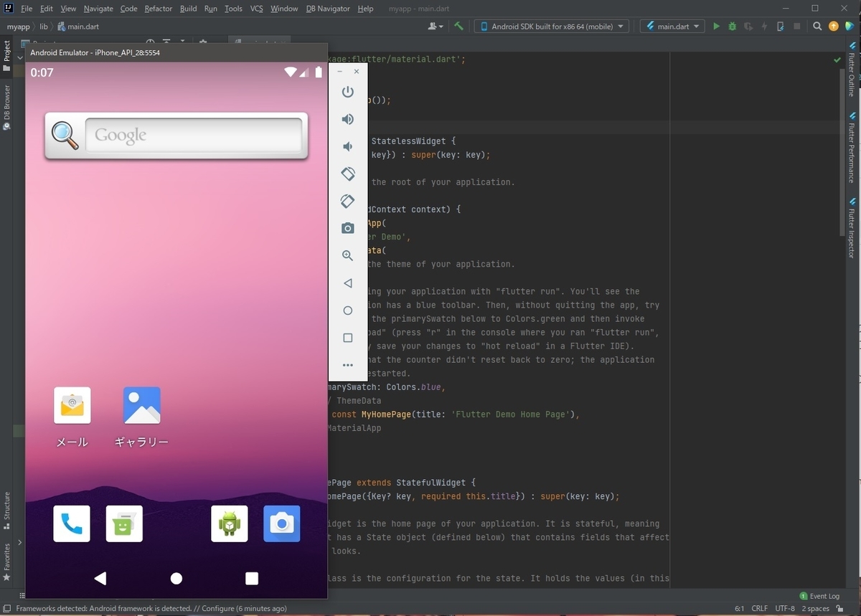Take an emulator screenshot with camera icon
Image resolution: width=861 pixels, height=616 pixels.
point(348,228)
